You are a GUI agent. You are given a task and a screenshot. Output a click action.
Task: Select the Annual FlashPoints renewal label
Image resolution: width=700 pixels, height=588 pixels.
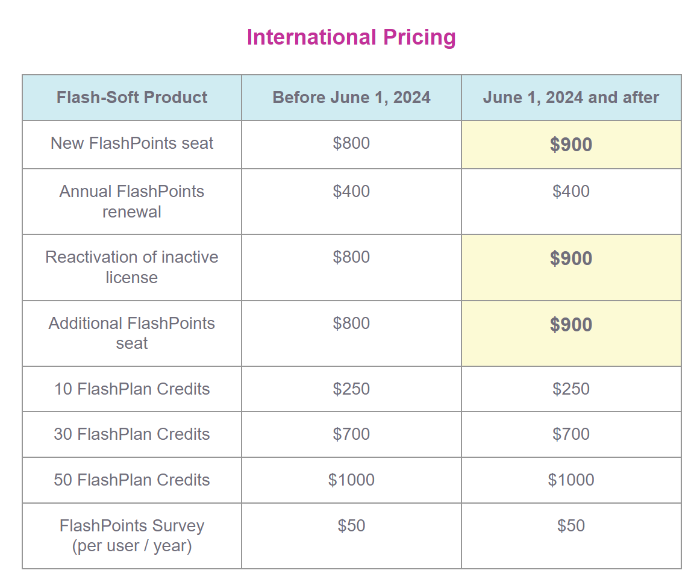pos(132,201)
